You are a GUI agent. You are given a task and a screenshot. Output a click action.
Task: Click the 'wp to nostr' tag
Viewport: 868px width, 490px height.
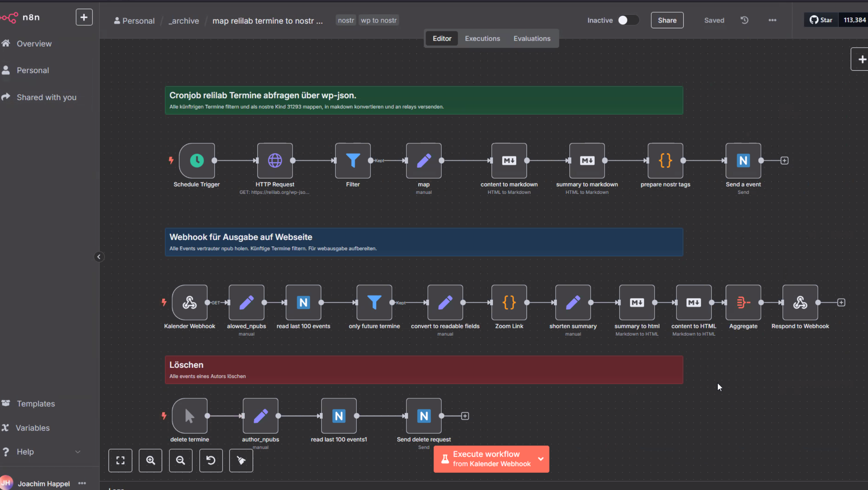pos(379,20)
